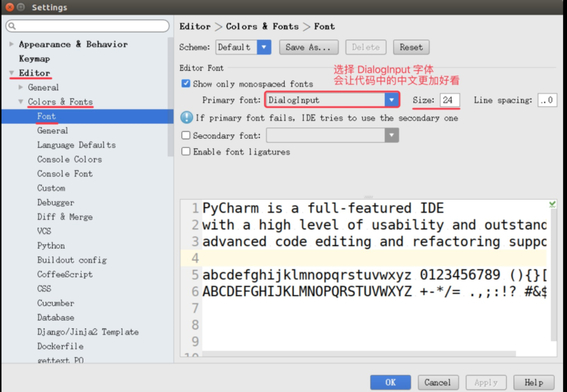
Task: Click the font Size field showing 24
Action: 449,100
